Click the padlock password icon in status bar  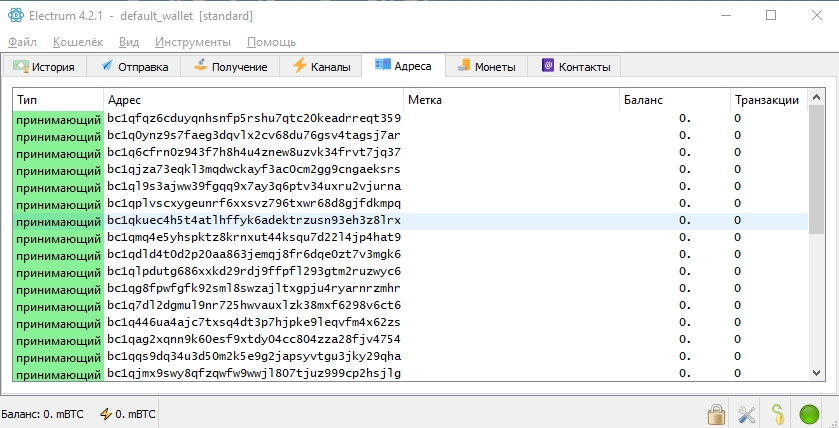click(x=716, y=414)
